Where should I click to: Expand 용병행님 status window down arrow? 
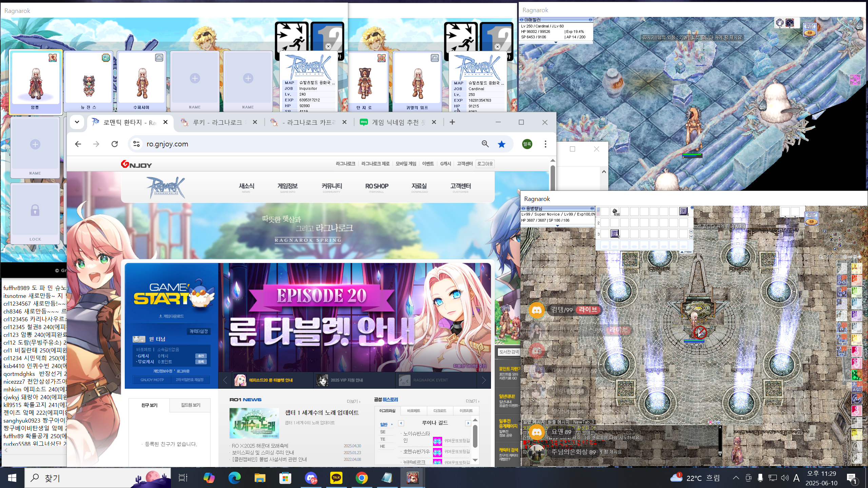[x=558, y=226]
